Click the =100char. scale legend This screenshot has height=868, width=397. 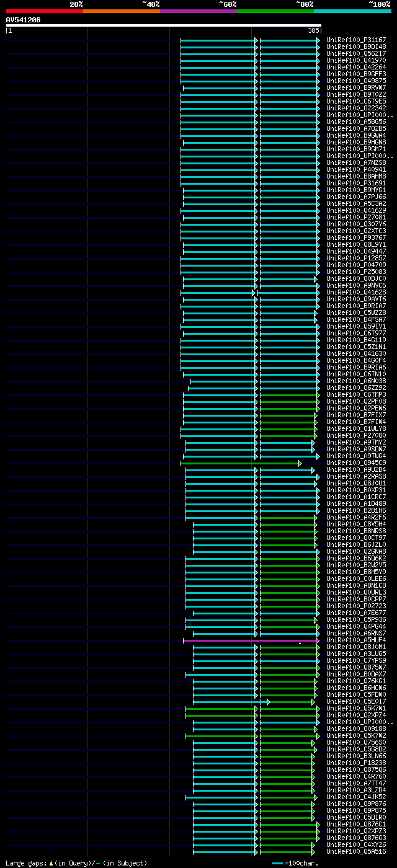(295, 863)
